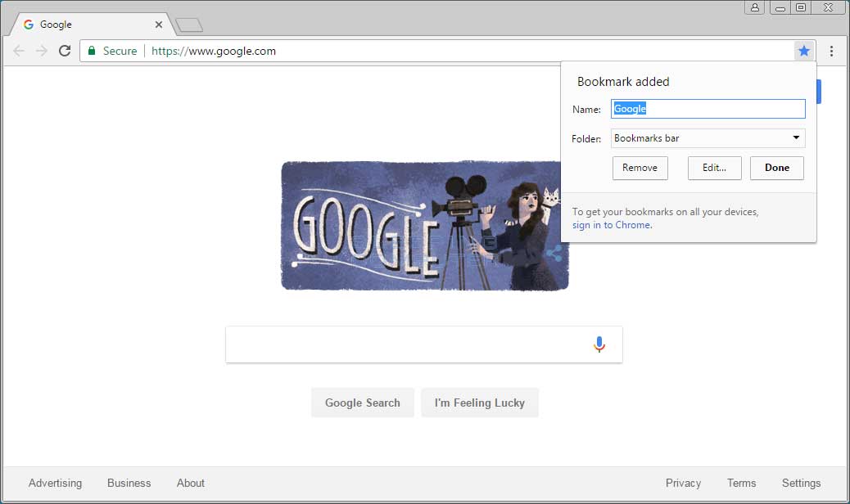
Task: Open the Terms footer link
Action: pyautogui.click(x=741, y=483)
